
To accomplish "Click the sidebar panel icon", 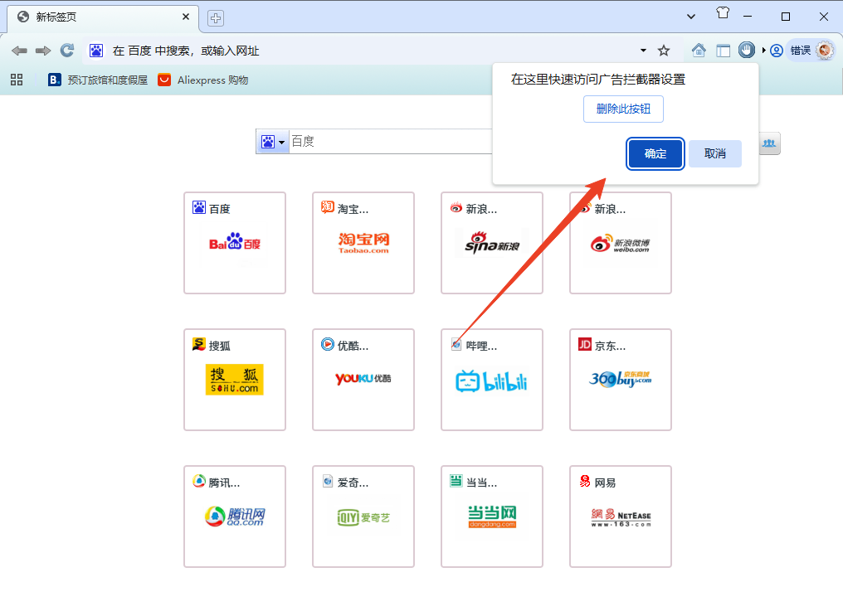I will (723, 50).
